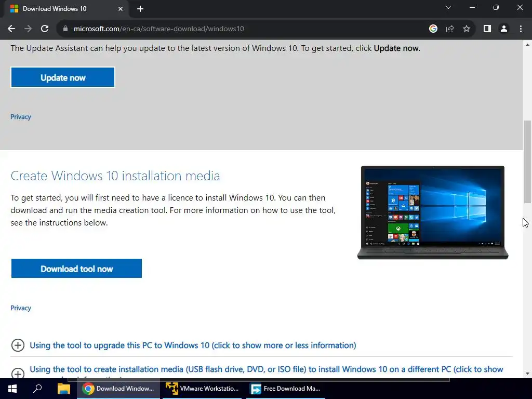The image size is (532, 399).
Task: Reload the current page
Action: point(45,29)
